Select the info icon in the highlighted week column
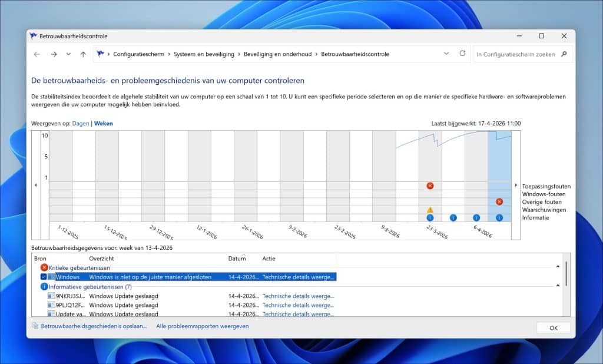 click(499, 217)
